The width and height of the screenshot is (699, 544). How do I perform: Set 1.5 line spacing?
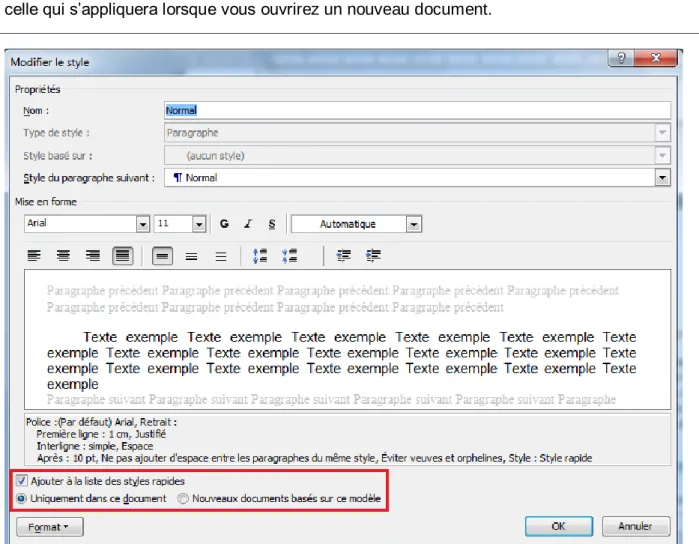[x=192, y=256]
